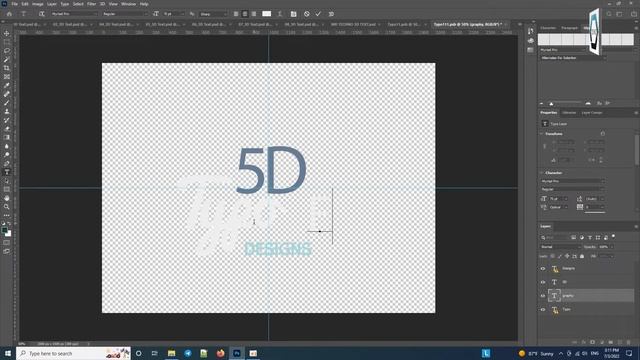Screen dimensions: 640x360
Task: Click the Type here to search box
Action: [73, 353]
